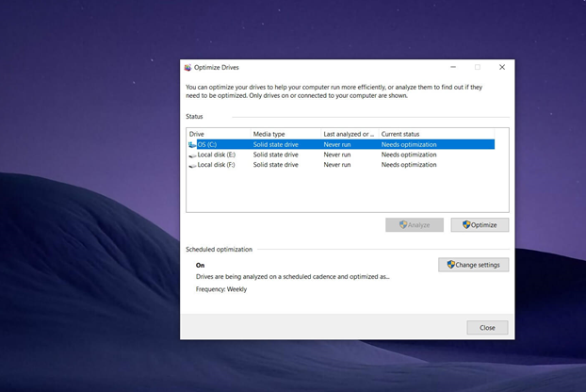This screenshot has width=586, height=392.
Task: Click the bold On scheduled status text
Action: 200,266
